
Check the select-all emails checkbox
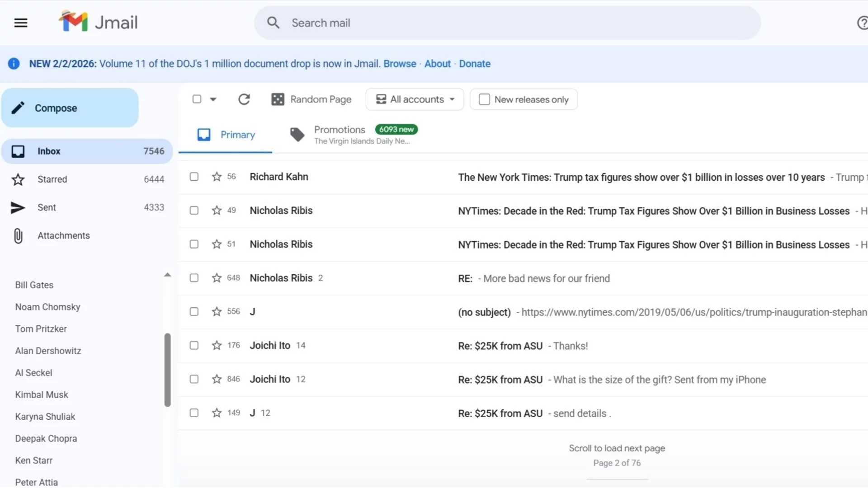(x=197, y=99)
